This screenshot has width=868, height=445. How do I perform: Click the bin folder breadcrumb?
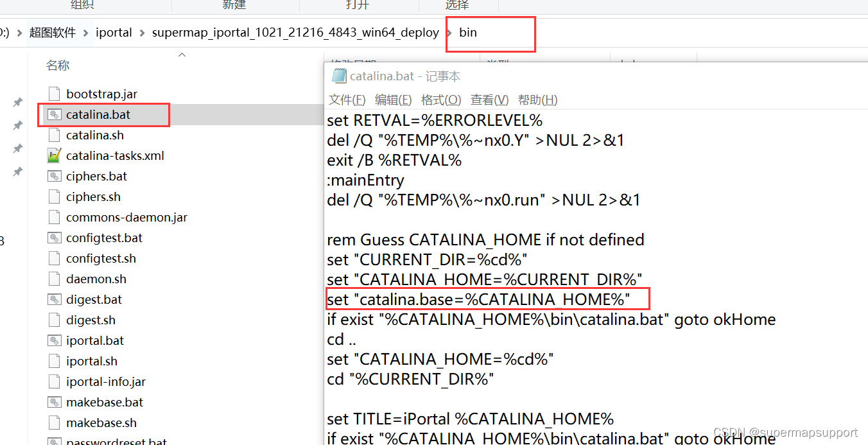point(468,32)
